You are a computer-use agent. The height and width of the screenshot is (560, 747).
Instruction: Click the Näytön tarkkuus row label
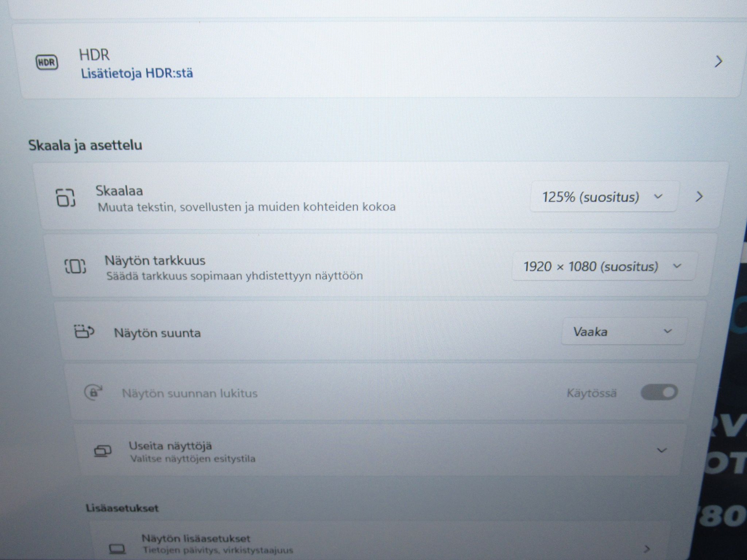coord(155,260)
